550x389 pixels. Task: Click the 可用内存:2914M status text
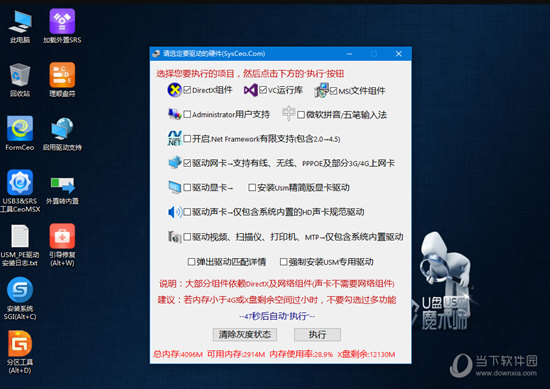tap(236, 354)
